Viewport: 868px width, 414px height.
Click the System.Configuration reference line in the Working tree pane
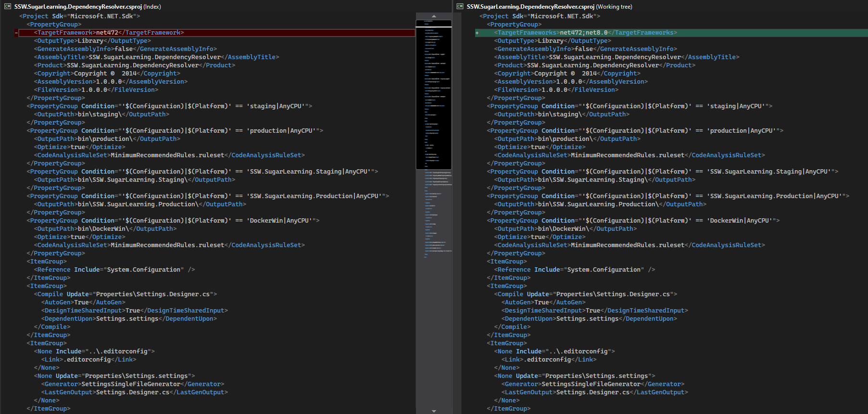point(576,270)
